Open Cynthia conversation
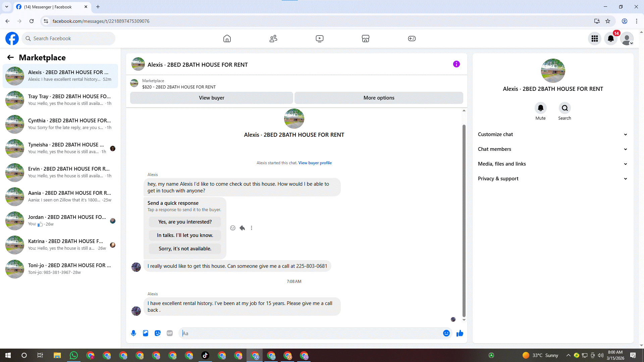 60,124
